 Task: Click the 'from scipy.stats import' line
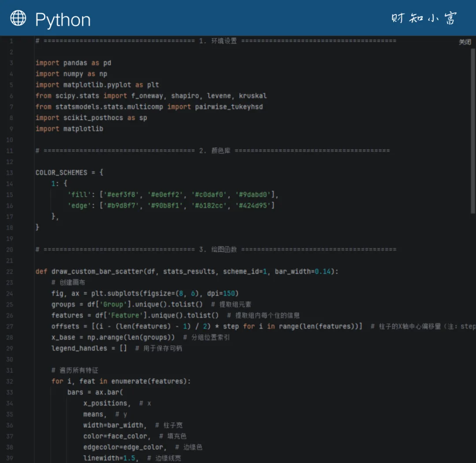[x=151, y=96]
